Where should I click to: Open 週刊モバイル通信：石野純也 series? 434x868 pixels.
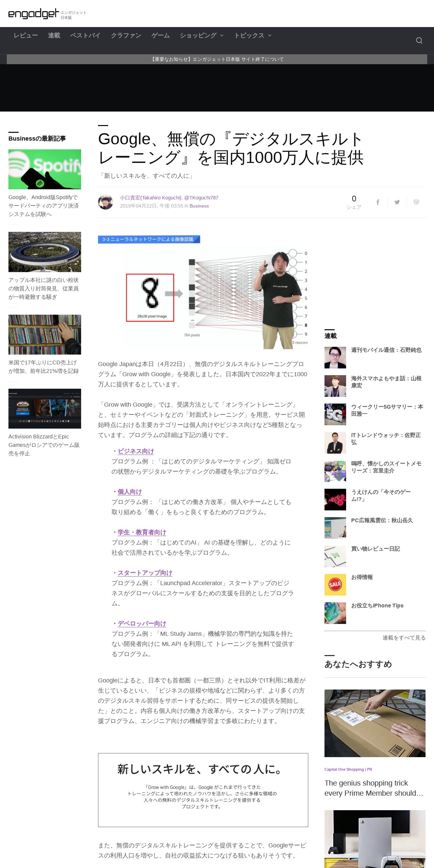pos(386,350)
